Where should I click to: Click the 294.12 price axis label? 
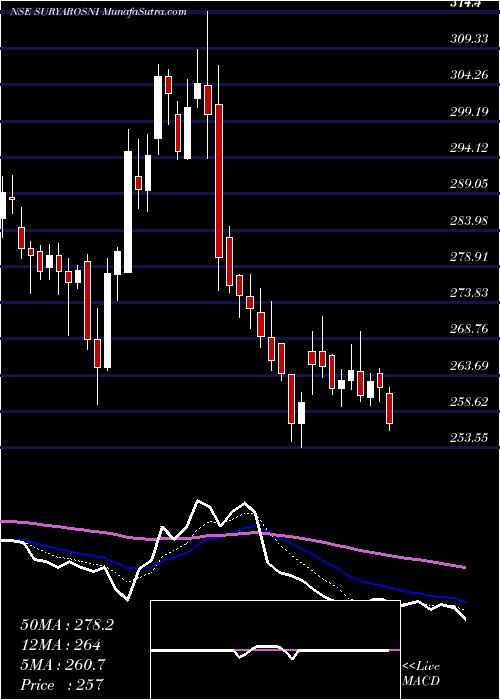(x=468, y=147)
